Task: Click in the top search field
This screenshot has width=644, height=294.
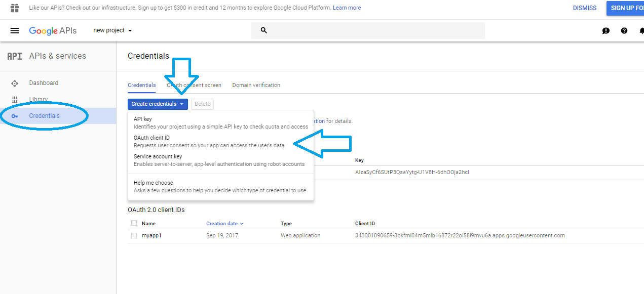Action: (368, 30)
